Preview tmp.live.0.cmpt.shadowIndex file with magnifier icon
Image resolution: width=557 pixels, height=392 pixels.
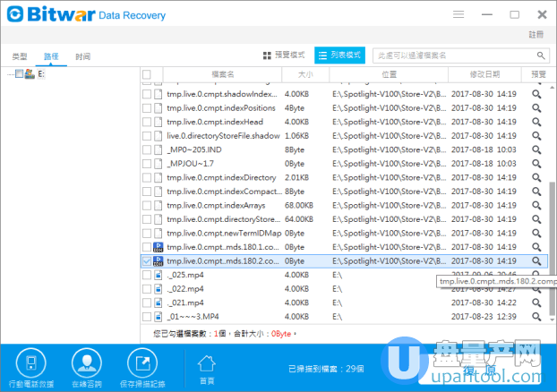[537, 93]
